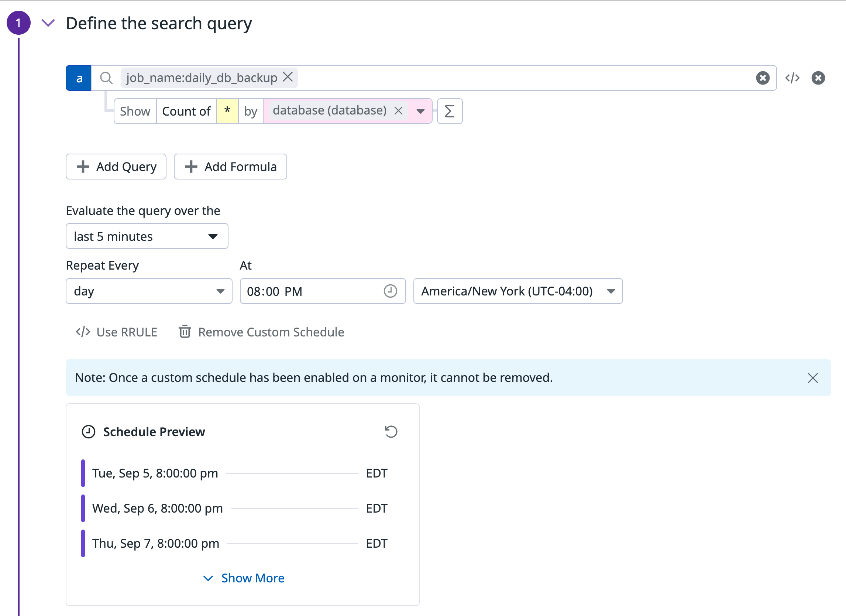Dismiss the custom schedule note banner
This screenshot has width=846, height=616.
[813, 378]
